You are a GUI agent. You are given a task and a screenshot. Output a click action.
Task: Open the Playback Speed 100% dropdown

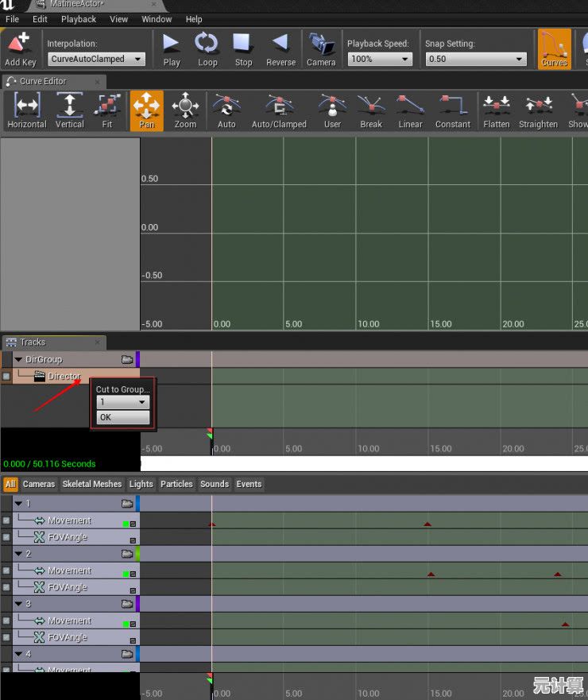pos(380,59)
